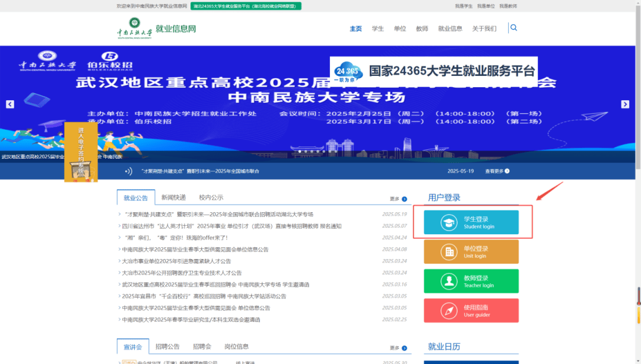
Task: Open 四川省达州市 达人英才计划 notice
Action: [231, 226]
